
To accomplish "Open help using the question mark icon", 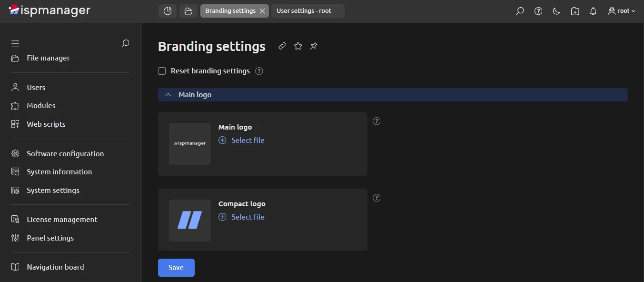I will pos(538,11).
